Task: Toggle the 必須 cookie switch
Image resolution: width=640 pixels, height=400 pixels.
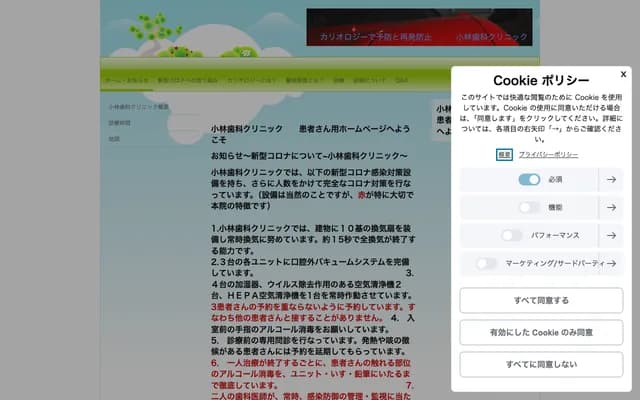Action: click(529, 180)
